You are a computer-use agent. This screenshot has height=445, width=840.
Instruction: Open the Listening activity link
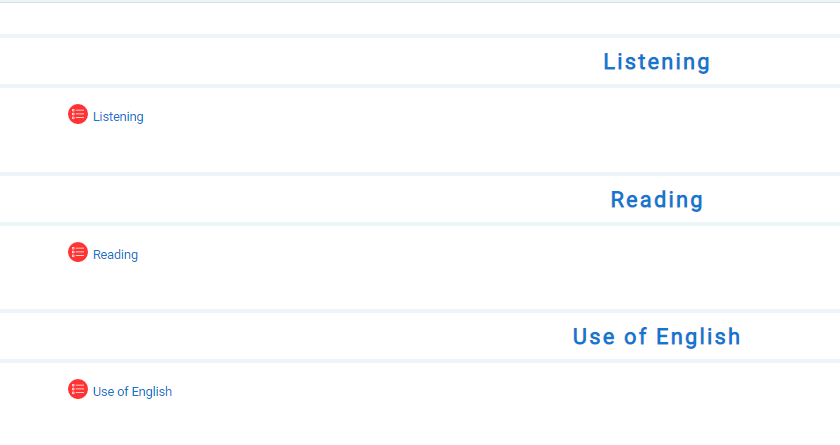point(118,117)
